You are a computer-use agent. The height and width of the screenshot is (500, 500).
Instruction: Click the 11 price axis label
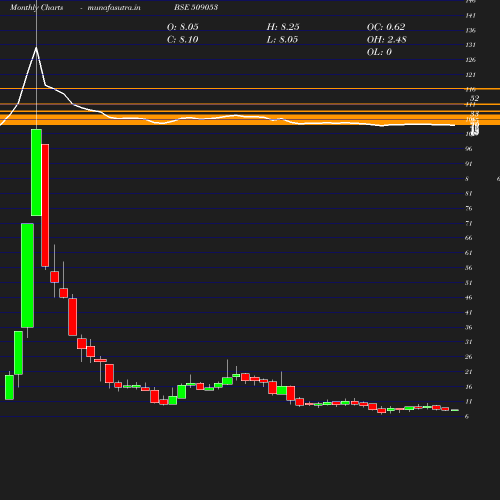click(469, 402)
